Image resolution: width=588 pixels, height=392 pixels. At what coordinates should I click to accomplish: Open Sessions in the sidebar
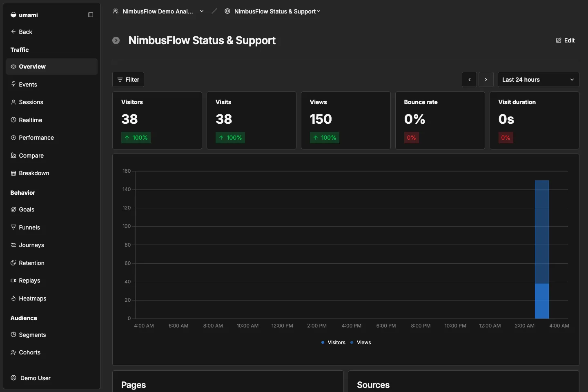coord(52,102)
